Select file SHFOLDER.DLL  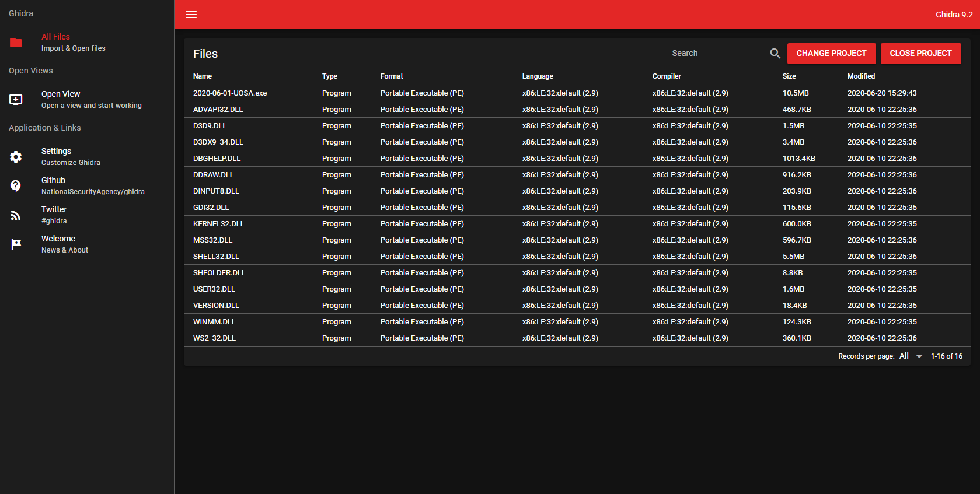point(219,273)
